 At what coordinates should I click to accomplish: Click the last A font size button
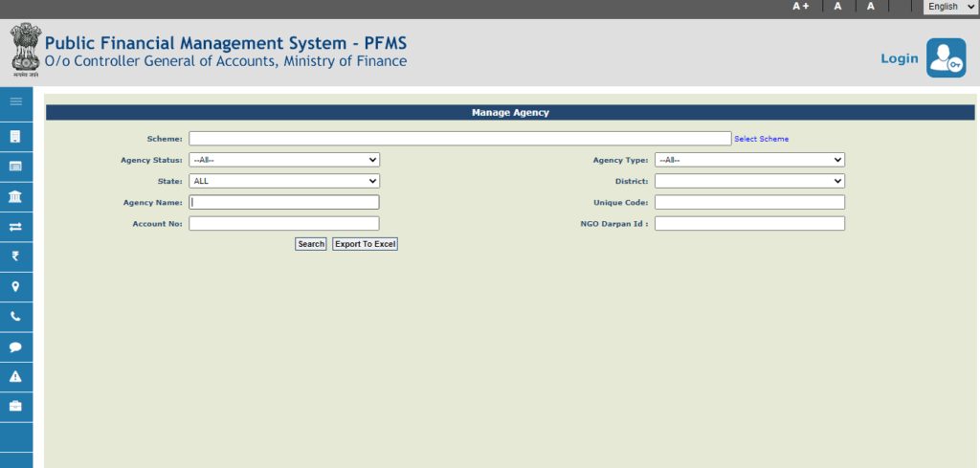871,7
